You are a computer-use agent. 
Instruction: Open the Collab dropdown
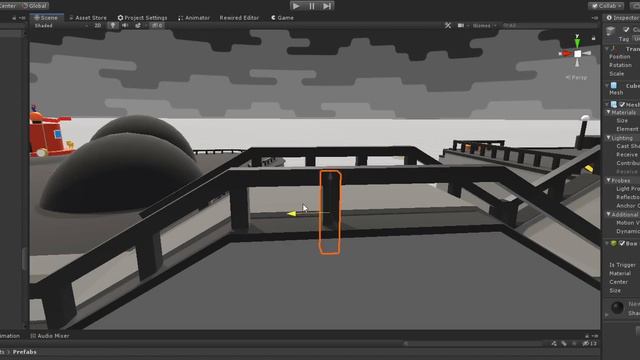tap(606, 6)
